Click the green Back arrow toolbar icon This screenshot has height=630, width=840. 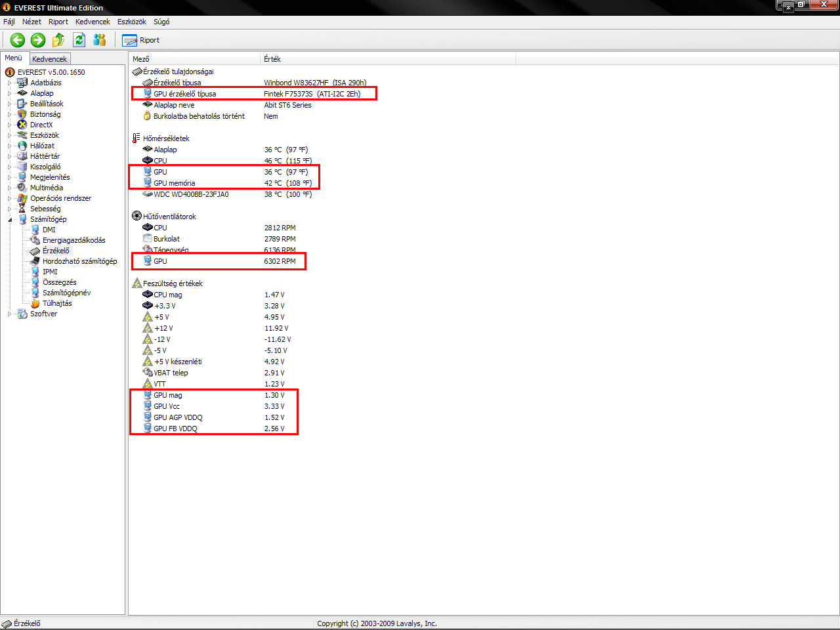coord(18,40)
